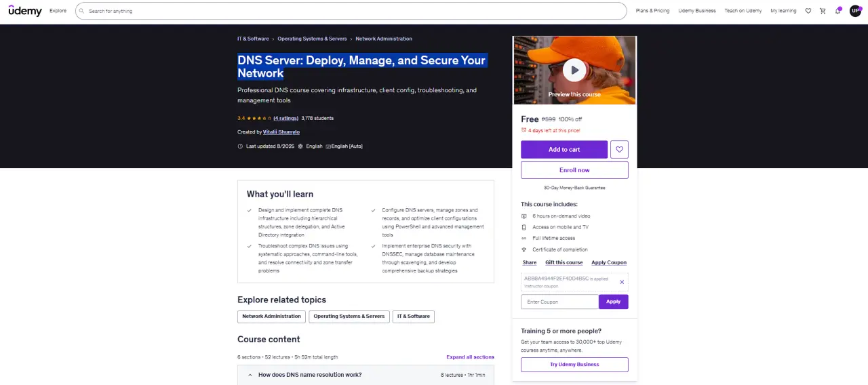Click the '3,178 students' text

click(317, 118)
